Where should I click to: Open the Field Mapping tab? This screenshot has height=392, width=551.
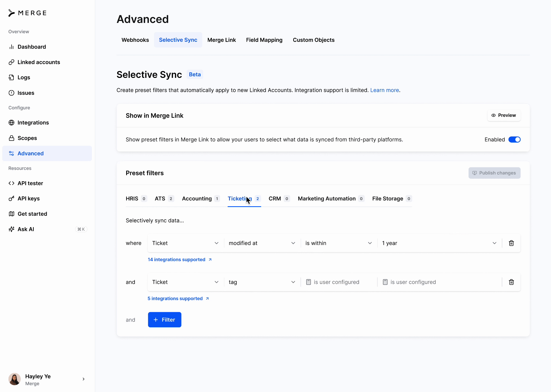pos(264,40)
